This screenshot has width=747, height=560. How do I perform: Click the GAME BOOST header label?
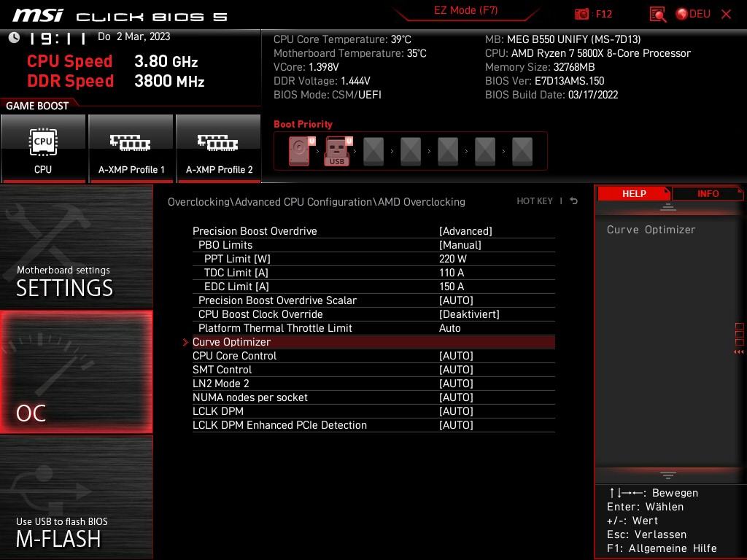37,106
